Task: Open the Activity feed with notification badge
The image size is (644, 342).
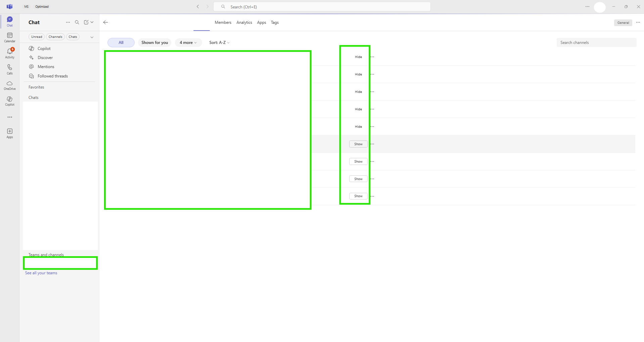Action: [10, 53]
